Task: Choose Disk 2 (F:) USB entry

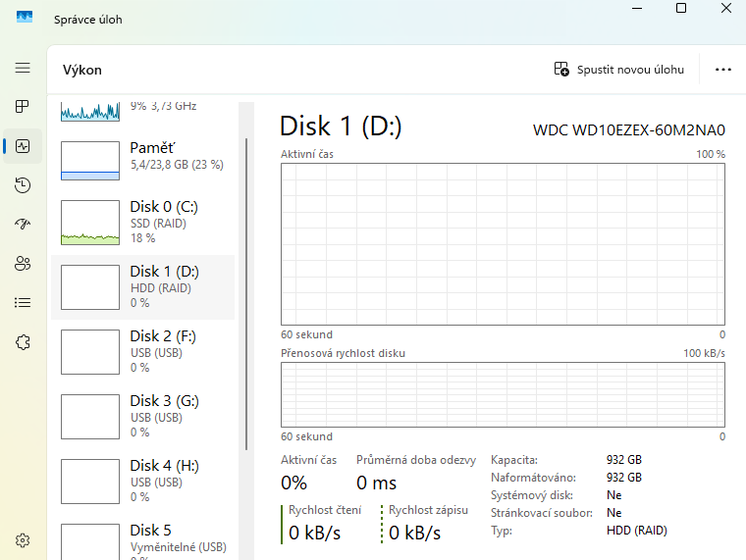Action: [x=142, y=352]
